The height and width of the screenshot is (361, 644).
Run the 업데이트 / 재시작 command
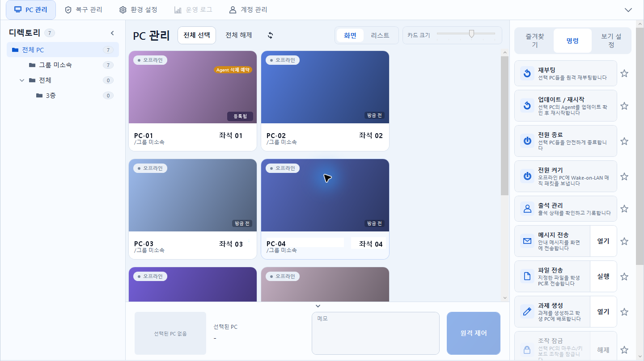coord(566,106)
